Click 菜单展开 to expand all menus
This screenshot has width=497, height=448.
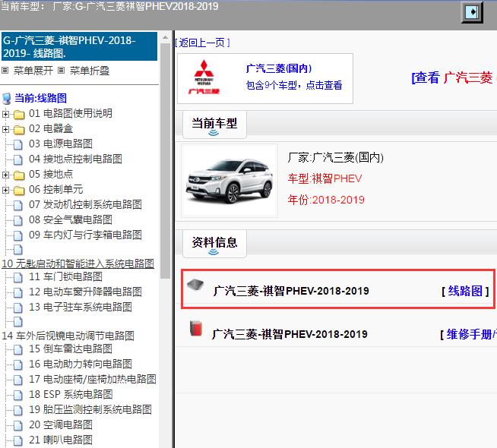coord(33,71)
